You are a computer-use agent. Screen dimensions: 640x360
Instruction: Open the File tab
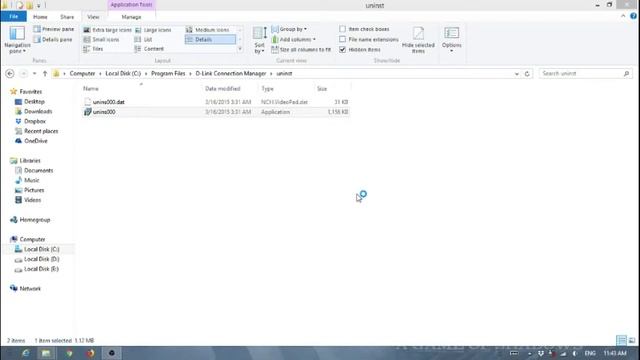tap(13, 17)
